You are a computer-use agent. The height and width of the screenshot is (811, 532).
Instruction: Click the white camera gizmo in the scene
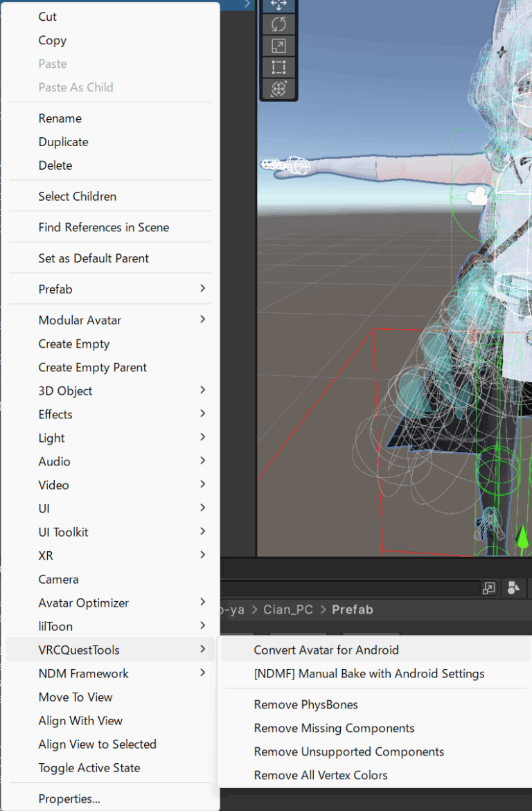click(x=476, y=197)
